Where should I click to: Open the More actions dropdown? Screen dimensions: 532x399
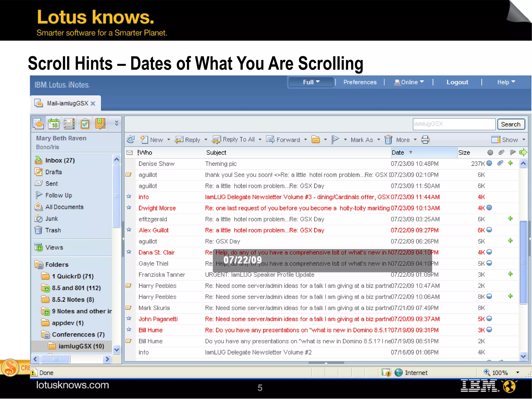pyautogui.click(x=406, y=140)
